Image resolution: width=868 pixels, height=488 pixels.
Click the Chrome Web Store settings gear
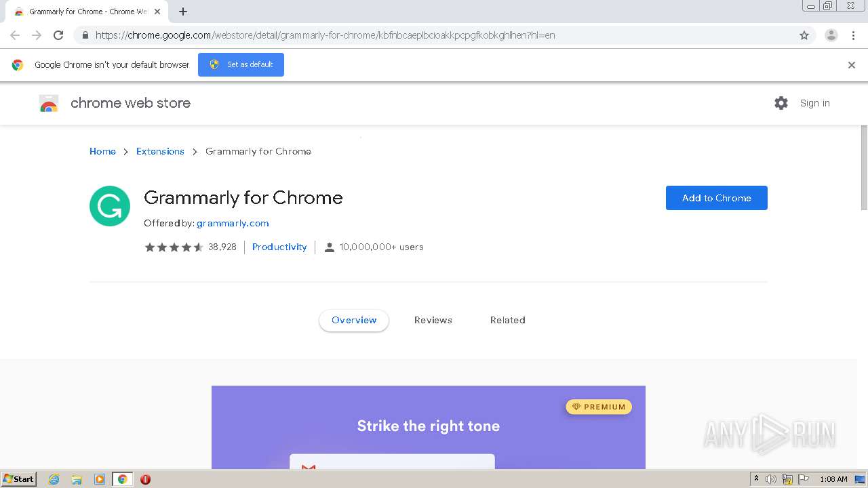(781, 103)
